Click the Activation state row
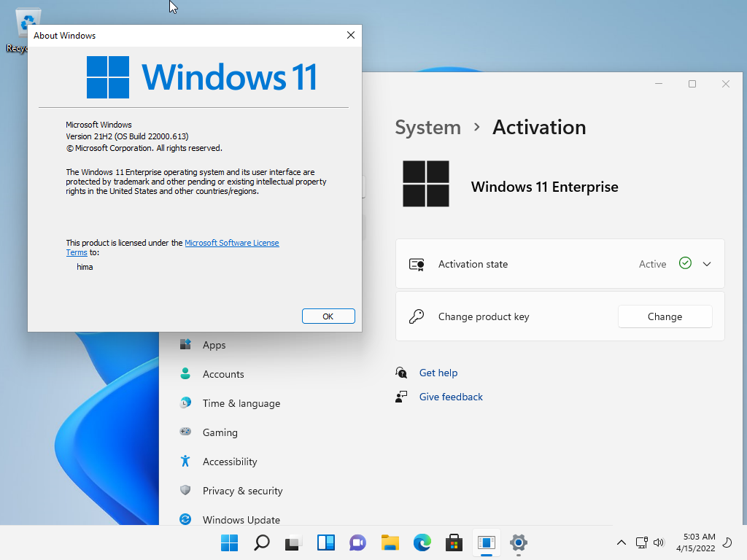Screen dimensions: 747x560 click(x=560, y=264)
